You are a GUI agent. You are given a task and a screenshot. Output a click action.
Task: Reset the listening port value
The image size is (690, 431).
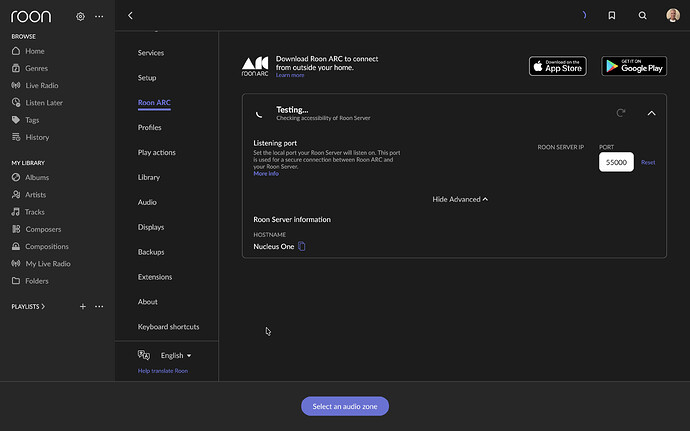648,162
